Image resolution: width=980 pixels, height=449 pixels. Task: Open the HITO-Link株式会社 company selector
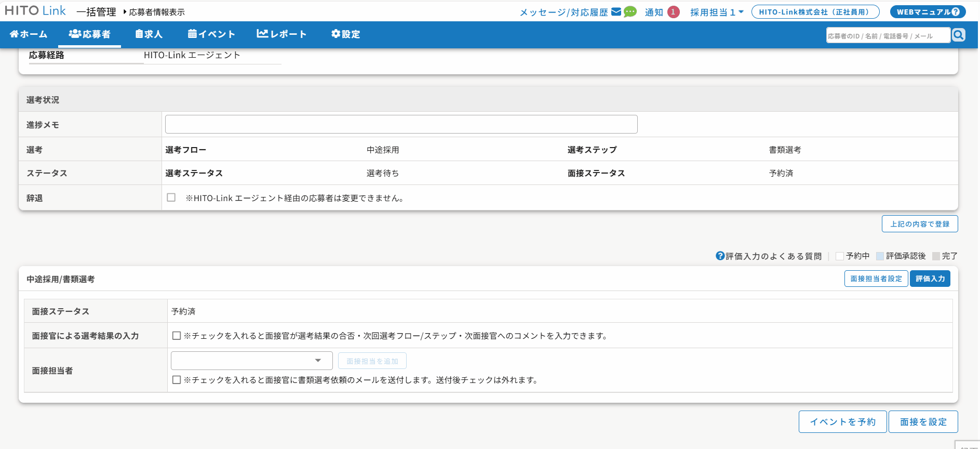click(x=815, y=12)
